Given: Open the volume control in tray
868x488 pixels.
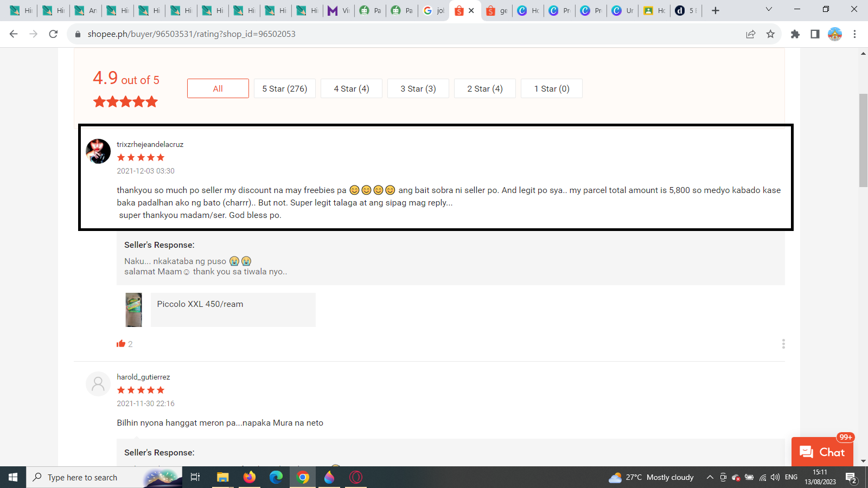Looking at the screenshot, I should (775, 477).
